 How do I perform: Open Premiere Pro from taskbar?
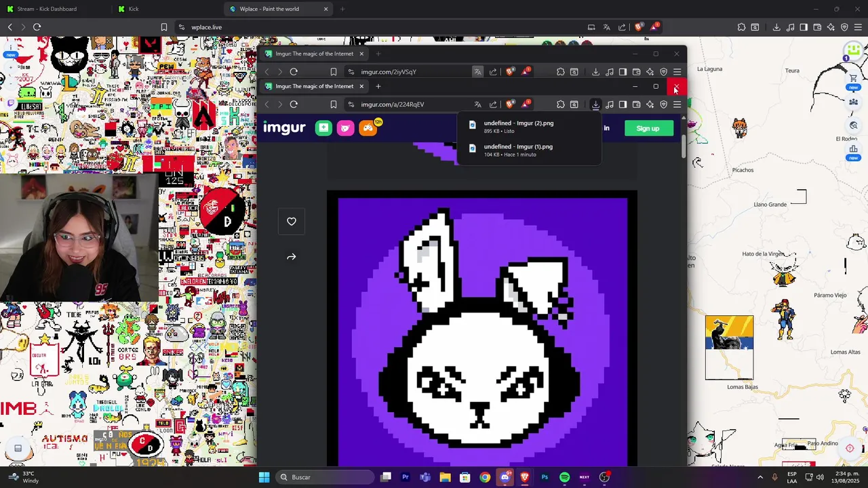(405, 477)
